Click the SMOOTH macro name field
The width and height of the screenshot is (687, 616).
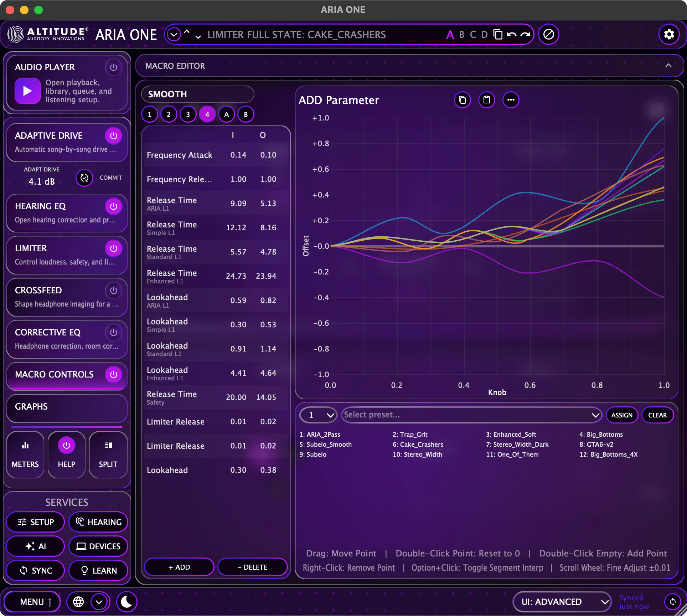point(198,94)
